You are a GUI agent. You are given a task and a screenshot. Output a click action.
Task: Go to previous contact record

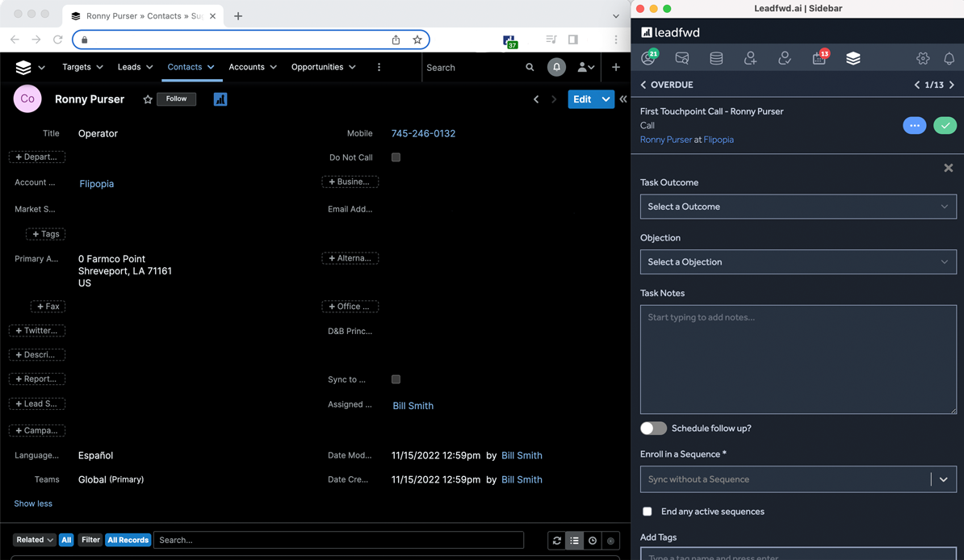click(536, 99)
